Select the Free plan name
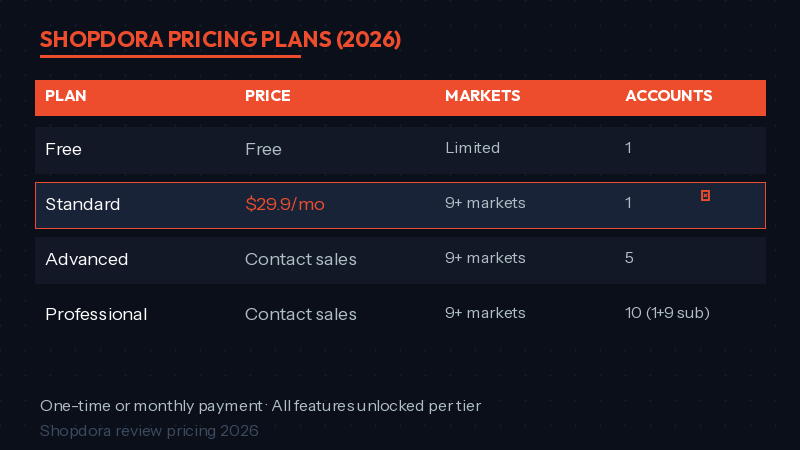The image size is (800, 450). point(63,149)
